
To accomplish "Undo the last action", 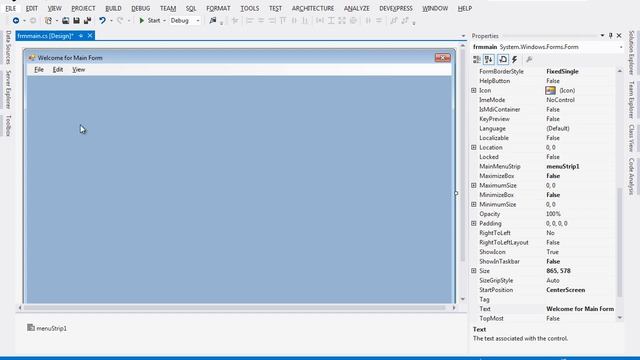I will (x=102, y=20).
